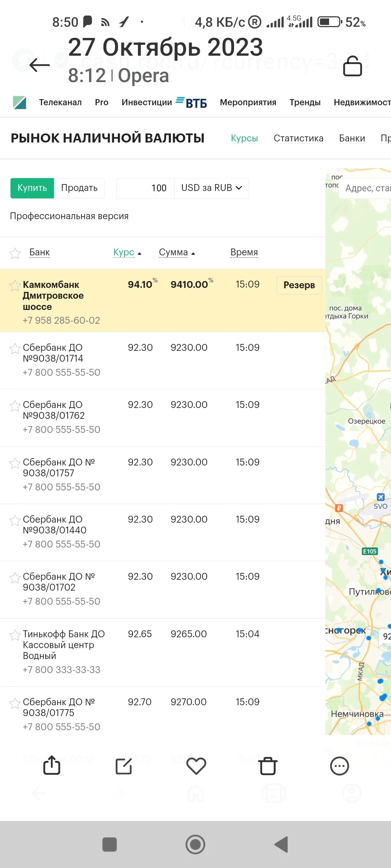
Task: Tap the back arrow in the gallery header
Action: tap(39, 65)
